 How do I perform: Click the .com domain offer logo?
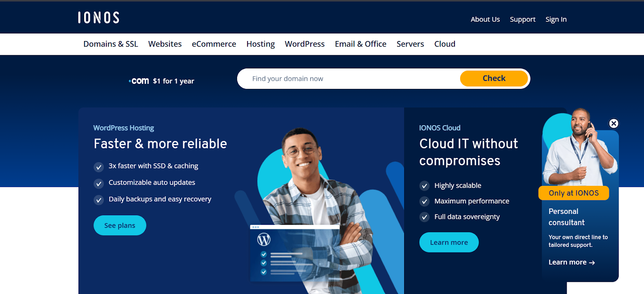[x=139, y=81]
